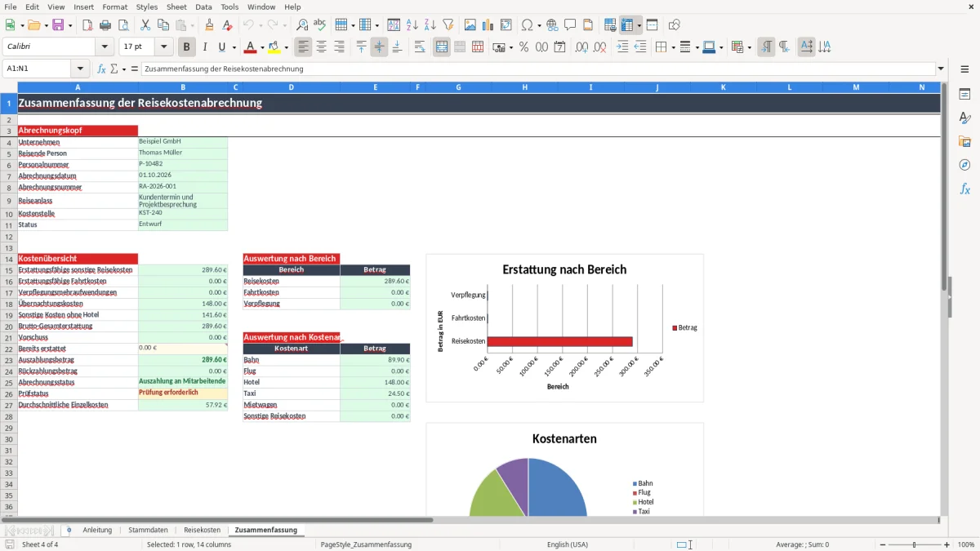Click the Sort Ascending icon
The width and height of the screenshot is (980, 551).
click(412, 25)
